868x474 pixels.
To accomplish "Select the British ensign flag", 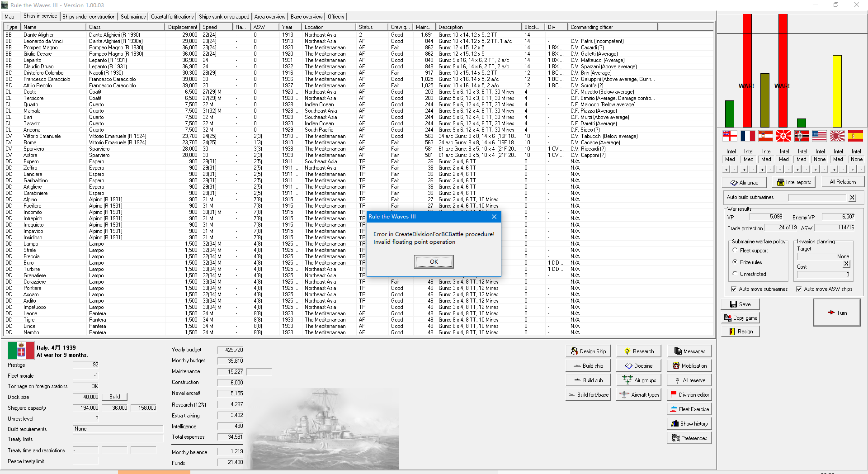I will pos(729,136).
